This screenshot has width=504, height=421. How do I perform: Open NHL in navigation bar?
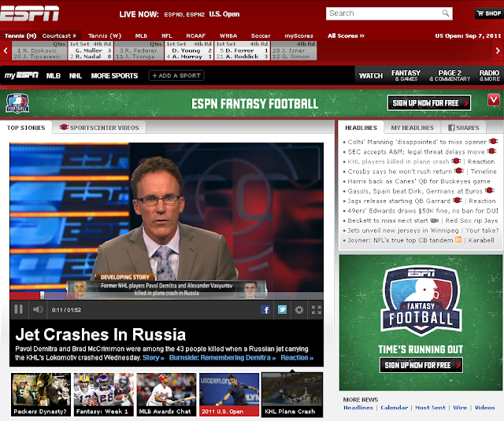[x=76, y=76]
